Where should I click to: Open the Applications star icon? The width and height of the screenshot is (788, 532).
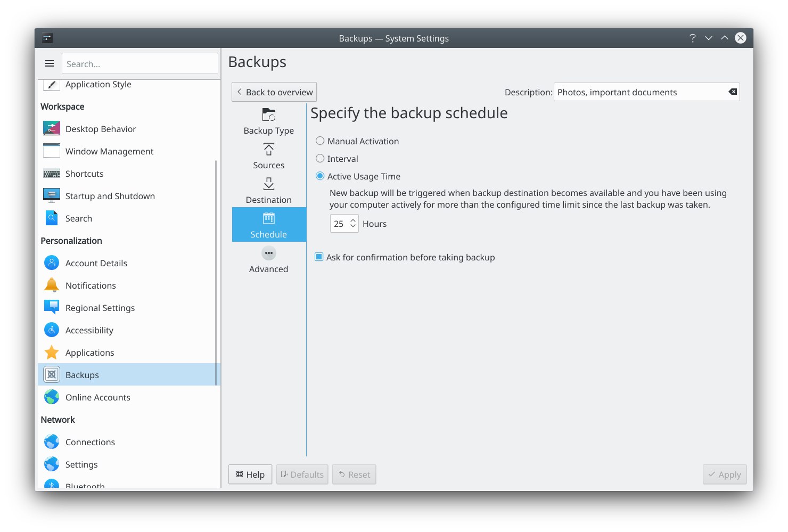tap(52, 353)
